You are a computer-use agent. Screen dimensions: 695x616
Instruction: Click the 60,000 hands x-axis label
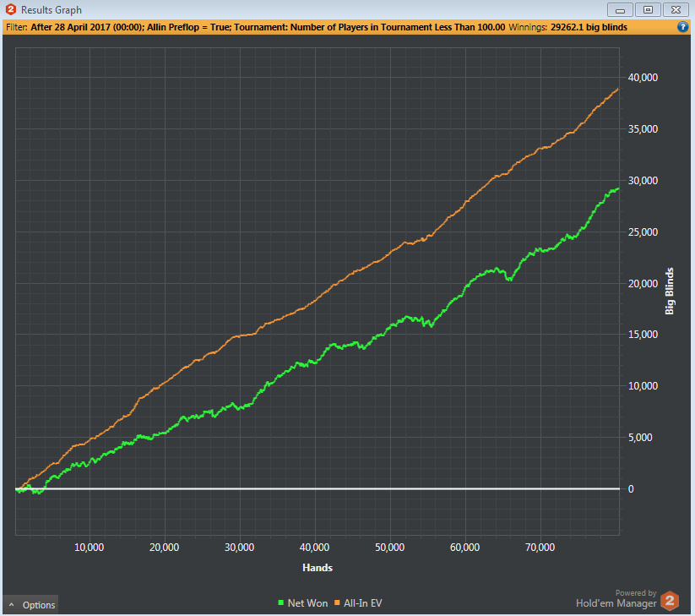pyautogui.click(x=465, y=548)
